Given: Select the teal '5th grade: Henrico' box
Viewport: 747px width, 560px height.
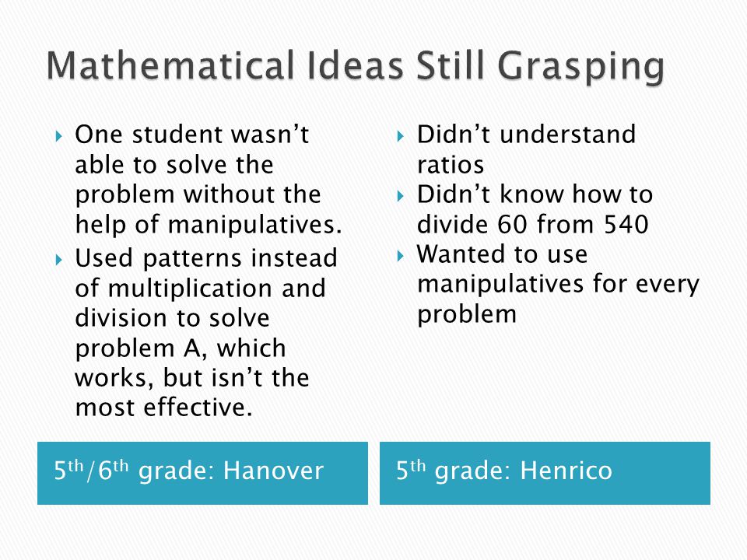Looking at the screenshot, I should [545, 473].
